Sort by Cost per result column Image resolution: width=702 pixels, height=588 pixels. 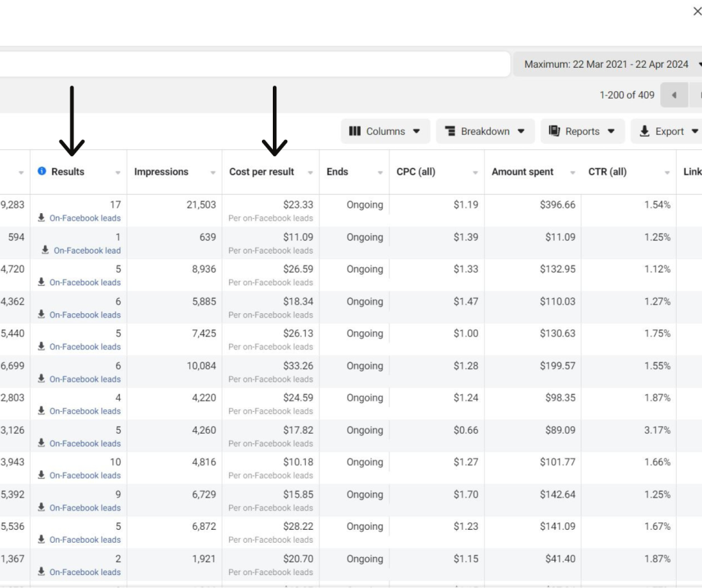point(262,172)
